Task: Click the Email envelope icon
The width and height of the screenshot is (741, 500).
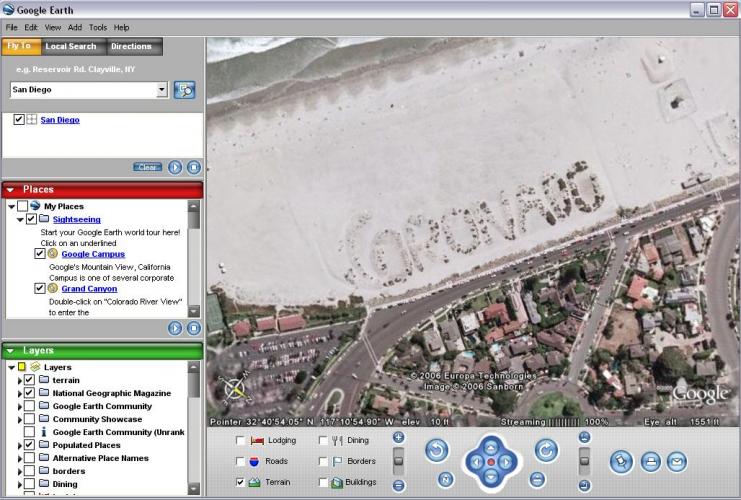Action: tap(677, 461)
